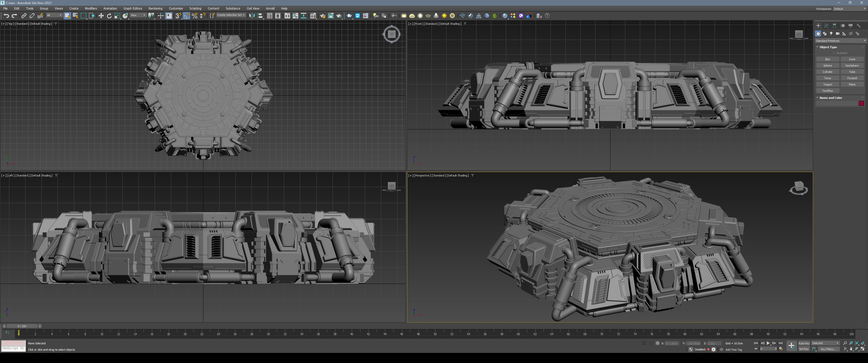Click the object color swatch

pos(861,103)
